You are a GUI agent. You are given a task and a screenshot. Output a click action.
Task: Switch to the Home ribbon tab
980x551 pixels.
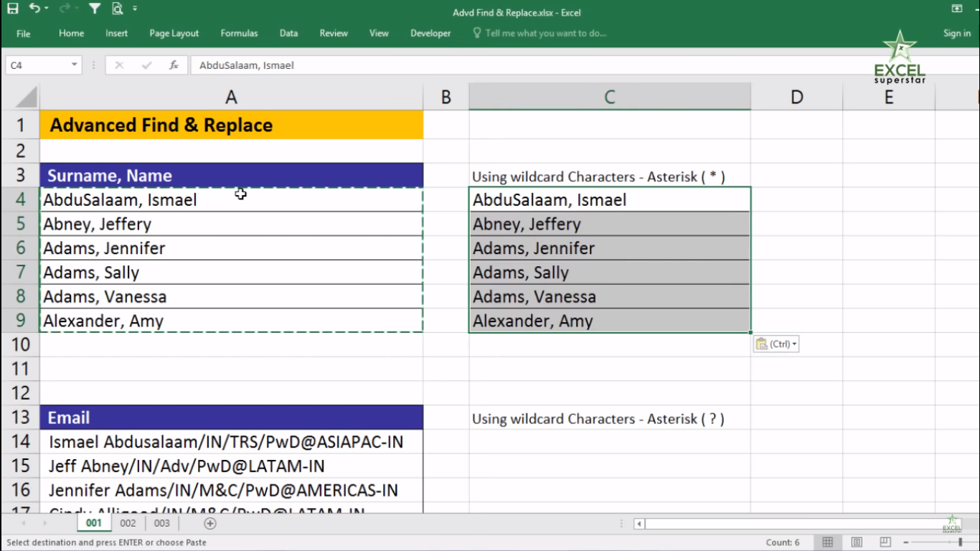71,33
